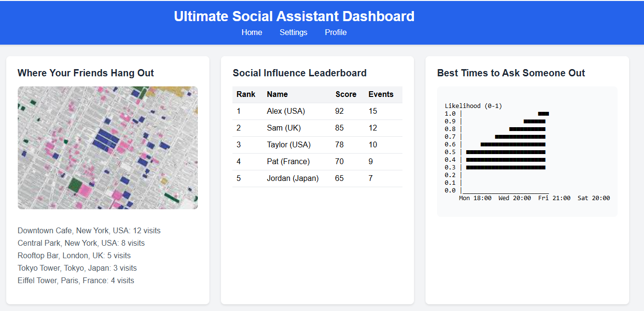Click the Sat 20:00 axis label
644x311 pixels.
pos(594,198)
